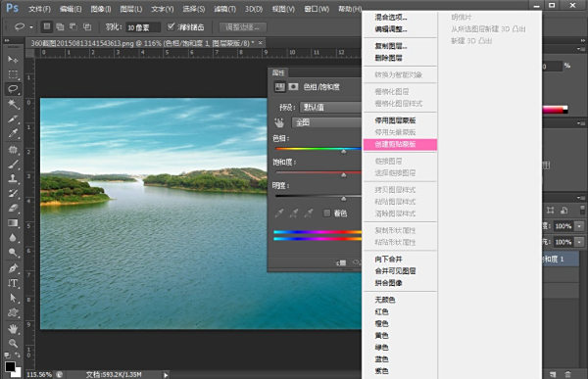This screenshot has width=588, height=379.
Task: Select the Eyedropper tool in the toolbox
Action: click(x=13, y=134)
